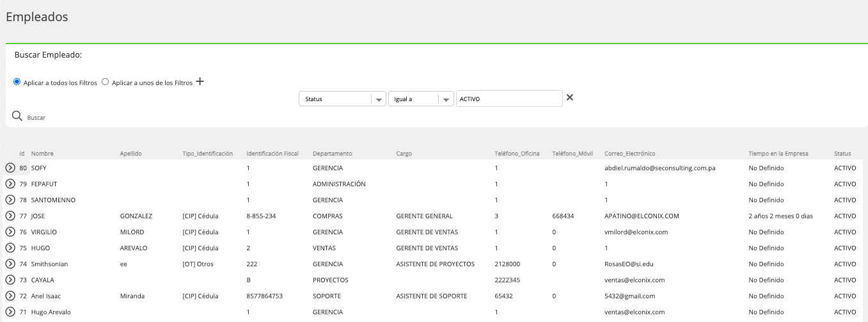Click email 5432@gmail.com
This screenshot has height=322, width=868.
(x=629, y=296)
